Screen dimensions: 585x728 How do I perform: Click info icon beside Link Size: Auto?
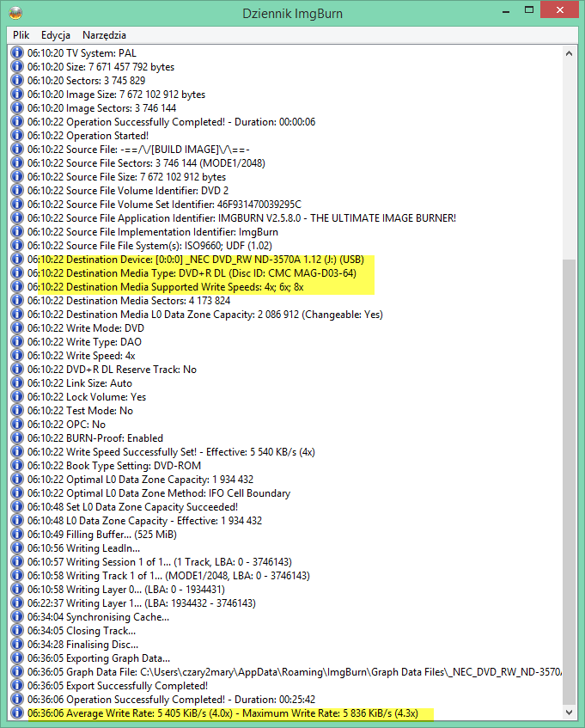click(x=17, y=383)
